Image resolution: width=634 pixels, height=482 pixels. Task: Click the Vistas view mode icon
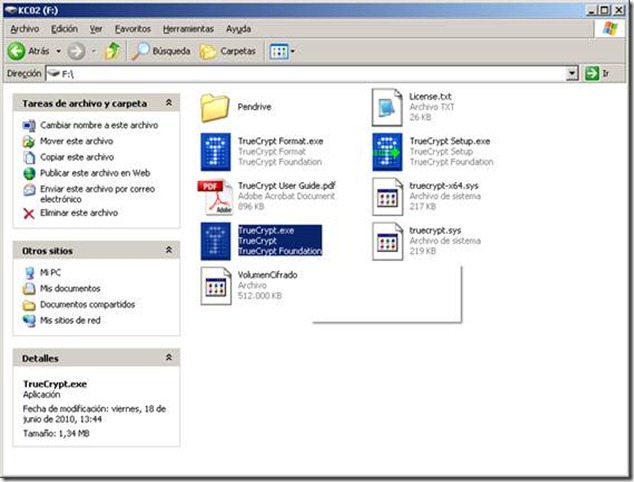[279, 51]
